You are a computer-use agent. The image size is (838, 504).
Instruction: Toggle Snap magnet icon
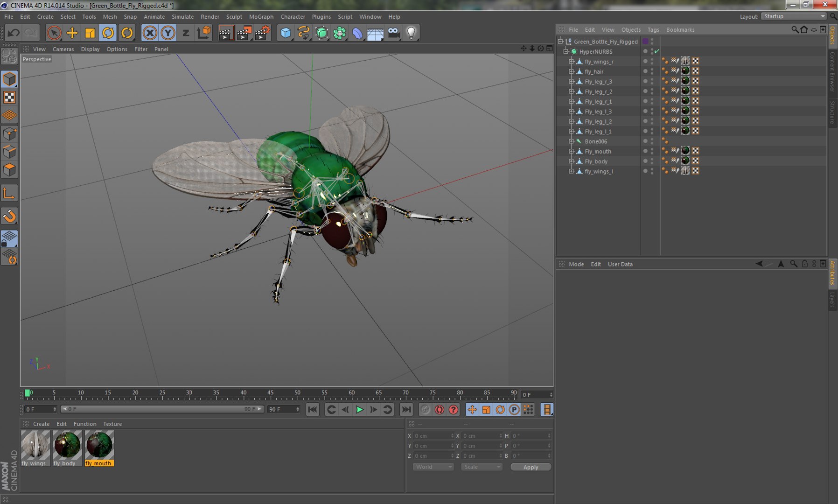pos(9,216)
